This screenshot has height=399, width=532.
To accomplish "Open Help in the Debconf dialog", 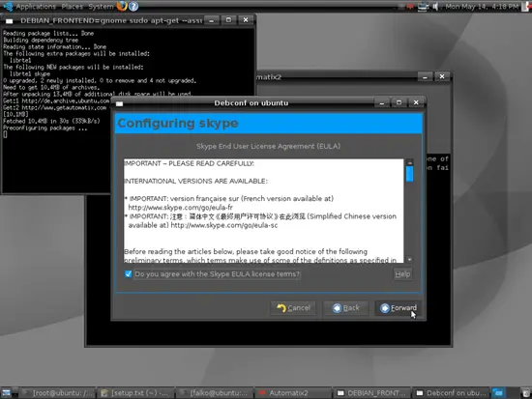I will [x=402, y=274].
